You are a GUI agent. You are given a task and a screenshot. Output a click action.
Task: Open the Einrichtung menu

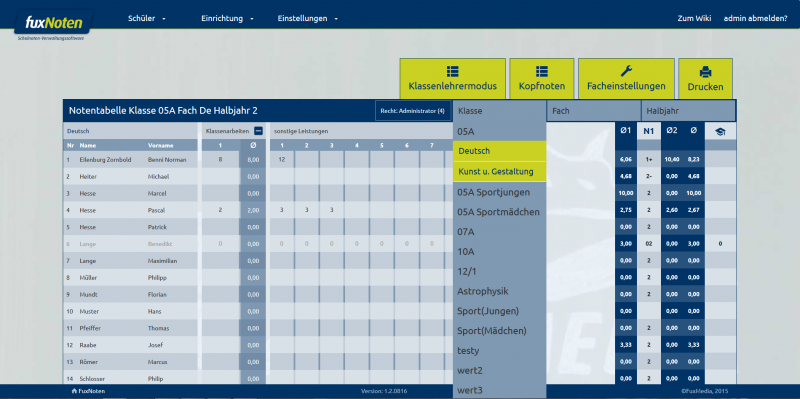pyautogui.click(x=228, y=19)
